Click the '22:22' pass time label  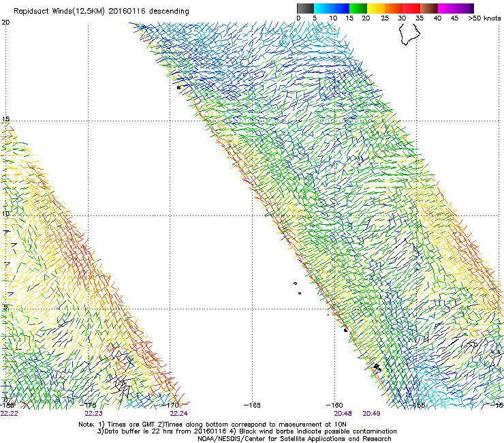10,414
